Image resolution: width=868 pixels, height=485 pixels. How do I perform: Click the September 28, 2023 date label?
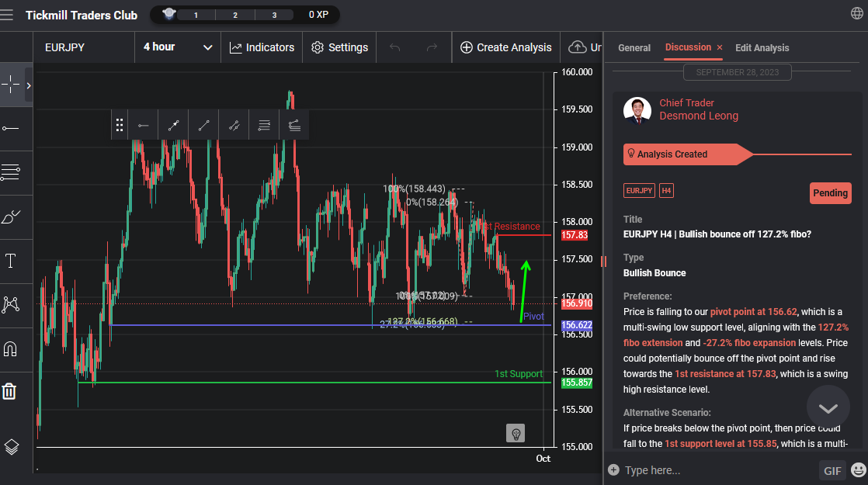(738, 72)
